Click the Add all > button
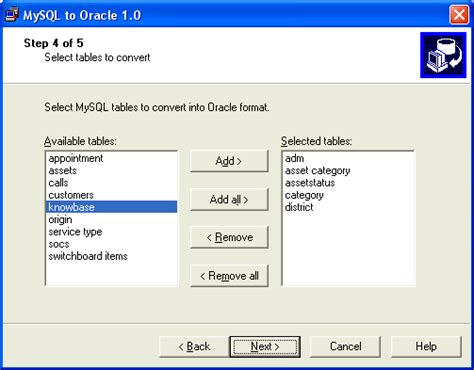The height and width of the screenshot is (370, 474). pyautogui.click(x=229, y=199)
